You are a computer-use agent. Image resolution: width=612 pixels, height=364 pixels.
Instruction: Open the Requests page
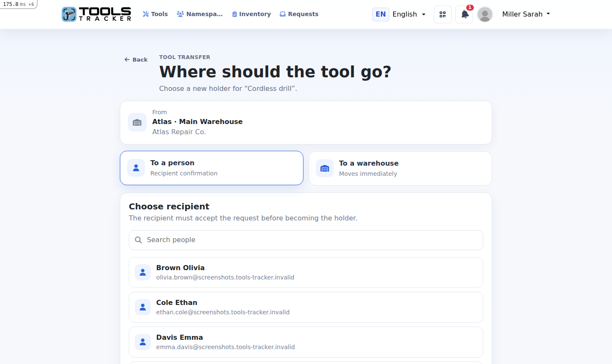tap(299, 14)
